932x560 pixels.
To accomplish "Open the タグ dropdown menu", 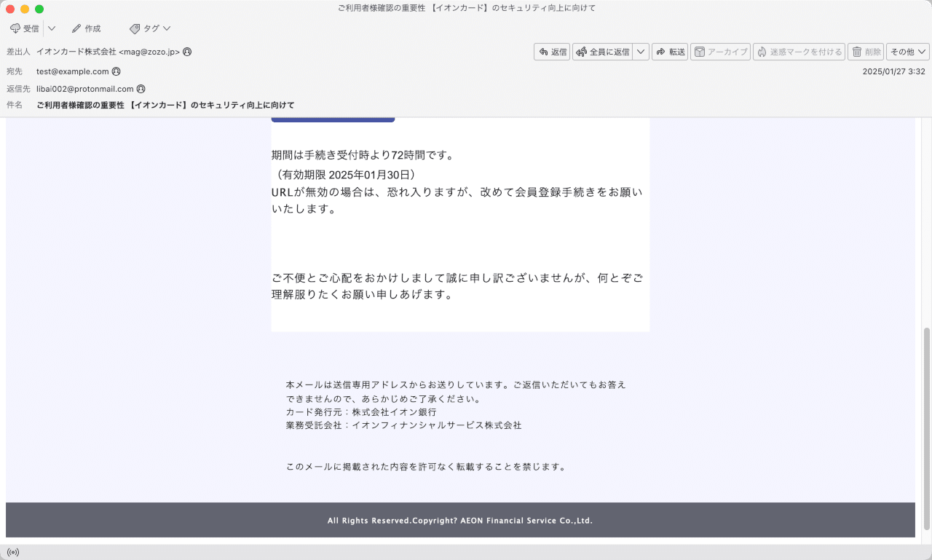I will (x=150, y=28).
